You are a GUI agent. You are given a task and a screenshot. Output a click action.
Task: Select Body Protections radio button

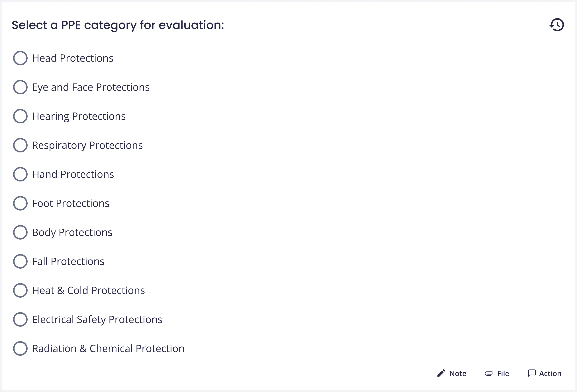(x=20, y=232)
